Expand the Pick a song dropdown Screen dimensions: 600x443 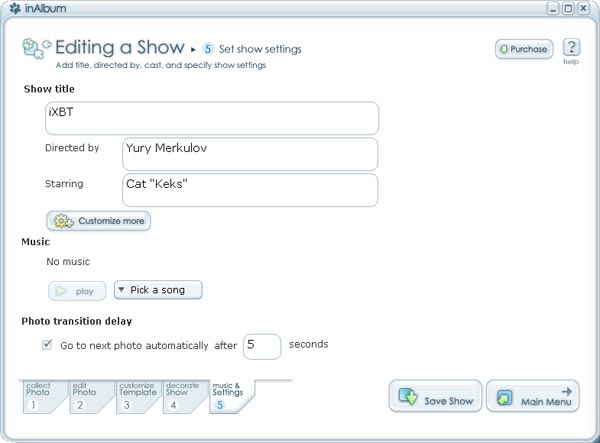click(x=158, y=290)
